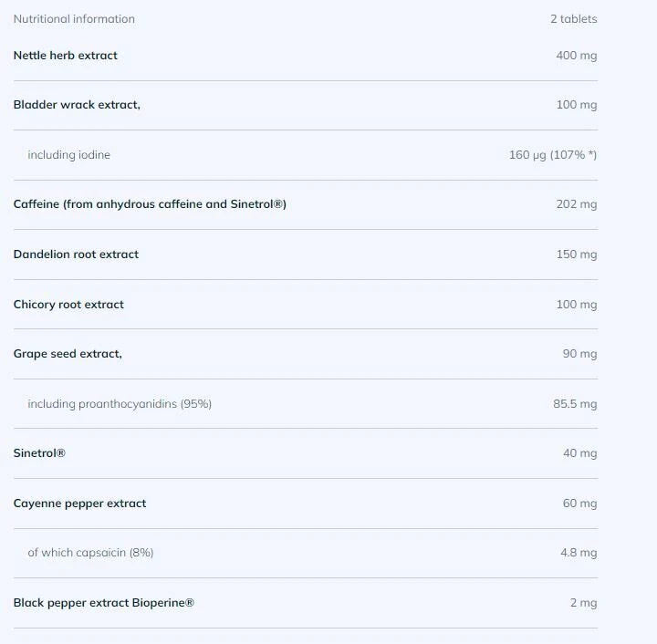Viewport: 657px width, 644px height.
Task: Click the 150 mg value
Action: 576,254
